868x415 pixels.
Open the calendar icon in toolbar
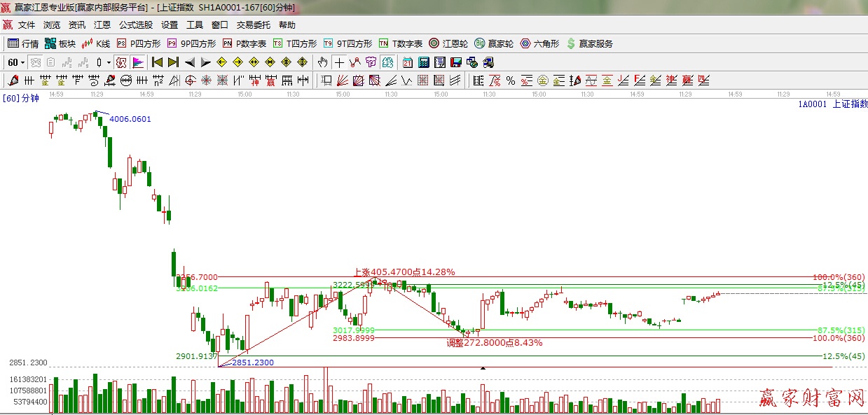(408, 62)
